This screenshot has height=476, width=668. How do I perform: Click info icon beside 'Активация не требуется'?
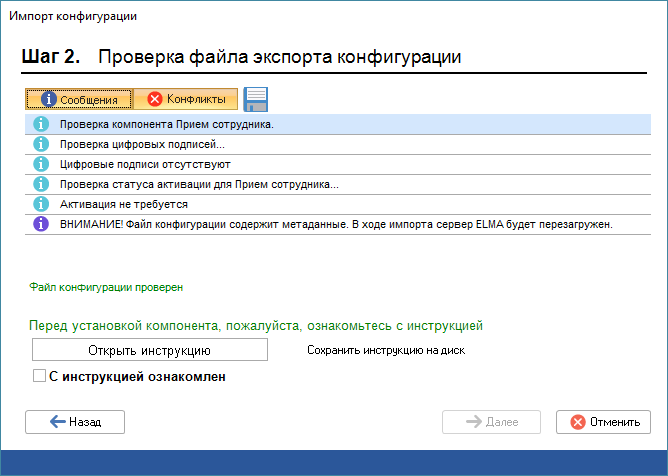point(41,205)
